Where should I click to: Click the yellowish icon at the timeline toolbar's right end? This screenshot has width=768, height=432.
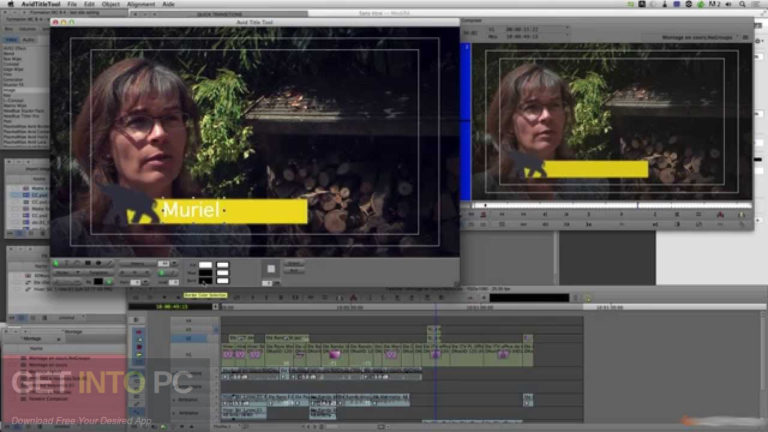588,298
